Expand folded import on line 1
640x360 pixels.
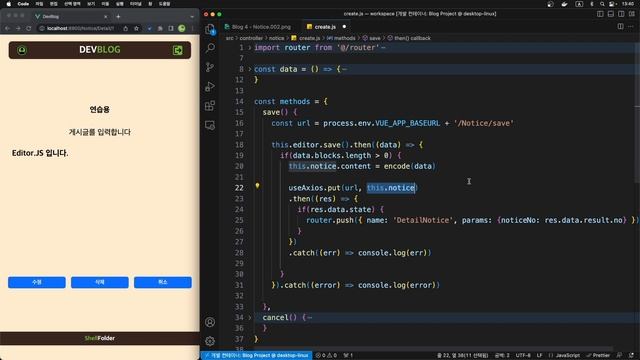point(249,48)
